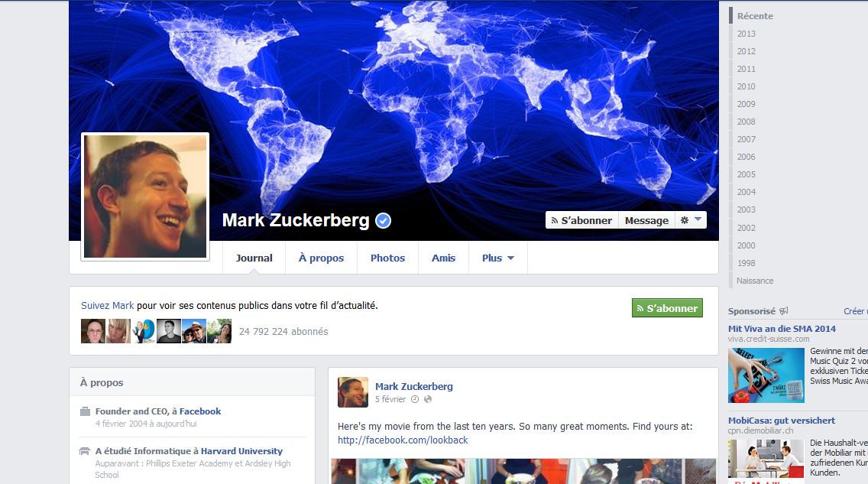Open the facebook.com/lookback link
Image resolution: width=868 pixels, height=484 pixels.
[403, 440]
